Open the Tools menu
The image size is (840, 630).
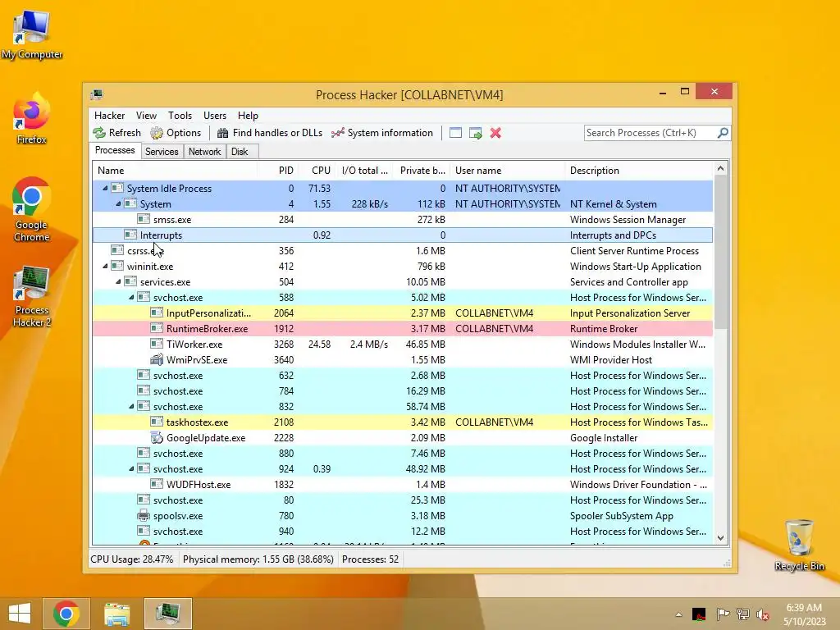(180, 115)
